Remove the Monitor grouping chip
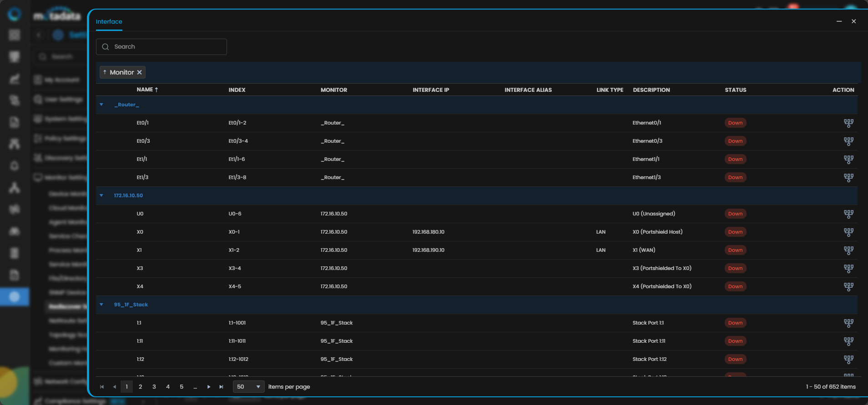868x405 pixels. click(x=140, y=72)
